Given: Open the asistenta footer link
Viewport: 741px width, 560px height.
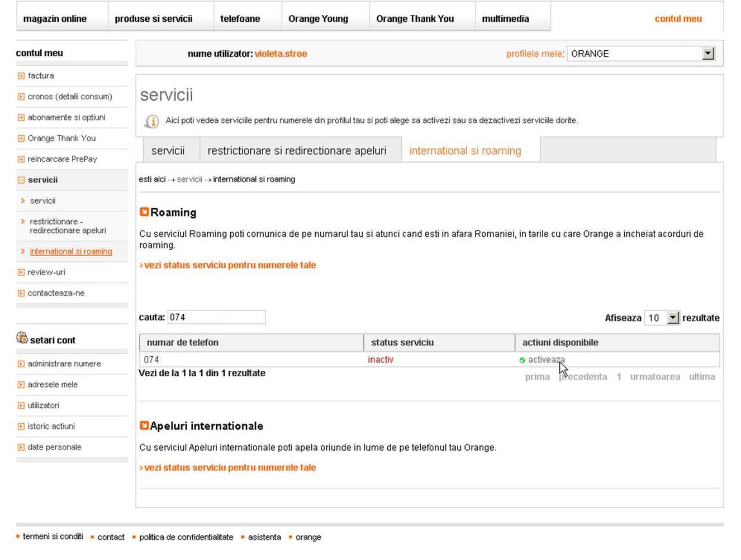Looking at the screenshot, I should coord(264,537).
